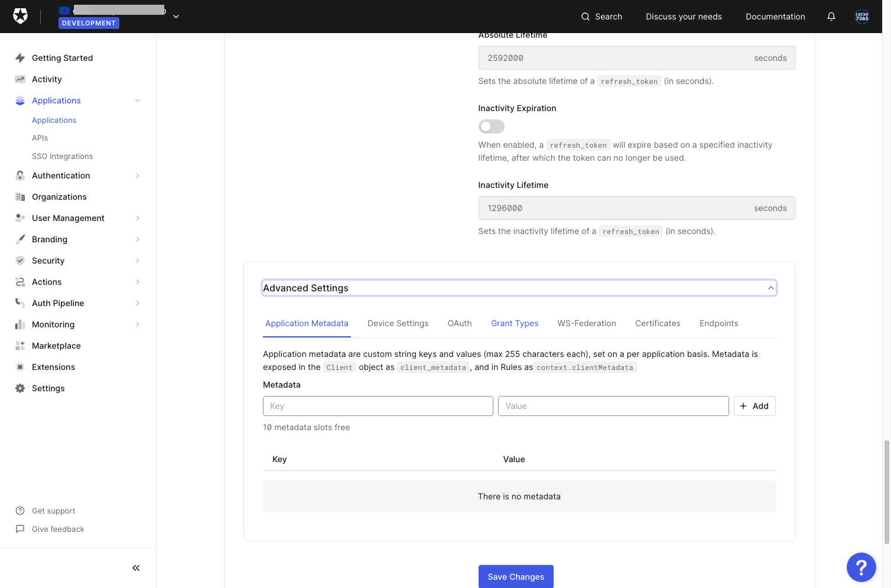
Task: Open the Search box in header
Action: (601, 17)
